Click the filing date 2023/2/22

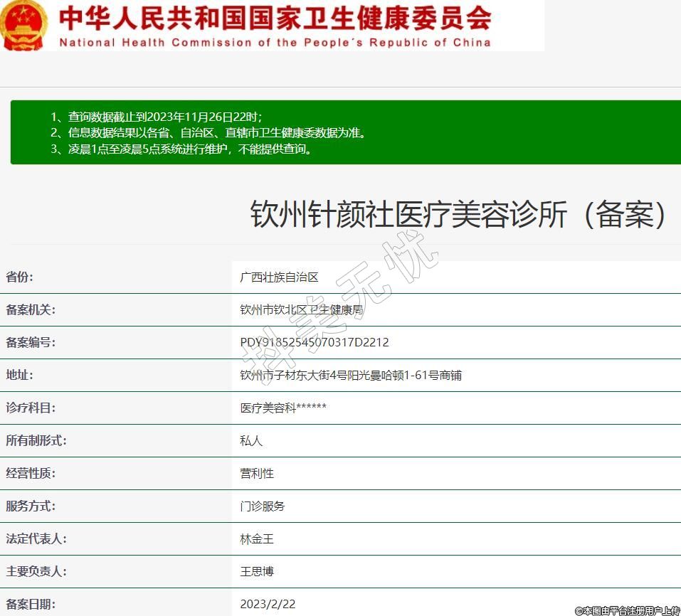(x=268, y=605)
